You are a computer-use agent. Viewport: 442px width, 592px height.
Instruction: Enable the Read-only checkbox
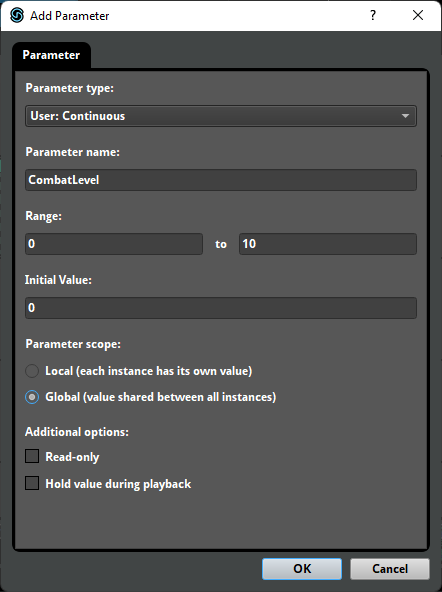click(32, 456)
